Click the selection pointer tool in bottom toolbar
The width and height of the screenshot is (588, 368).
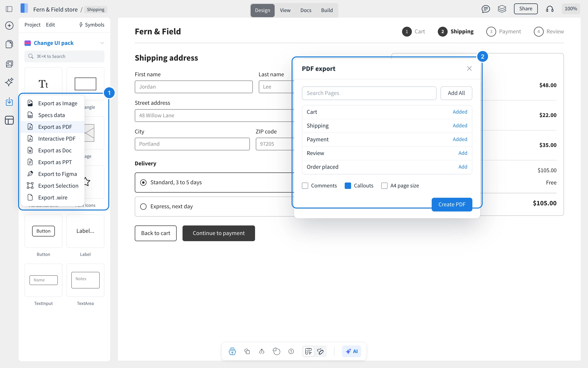[308, 351]
